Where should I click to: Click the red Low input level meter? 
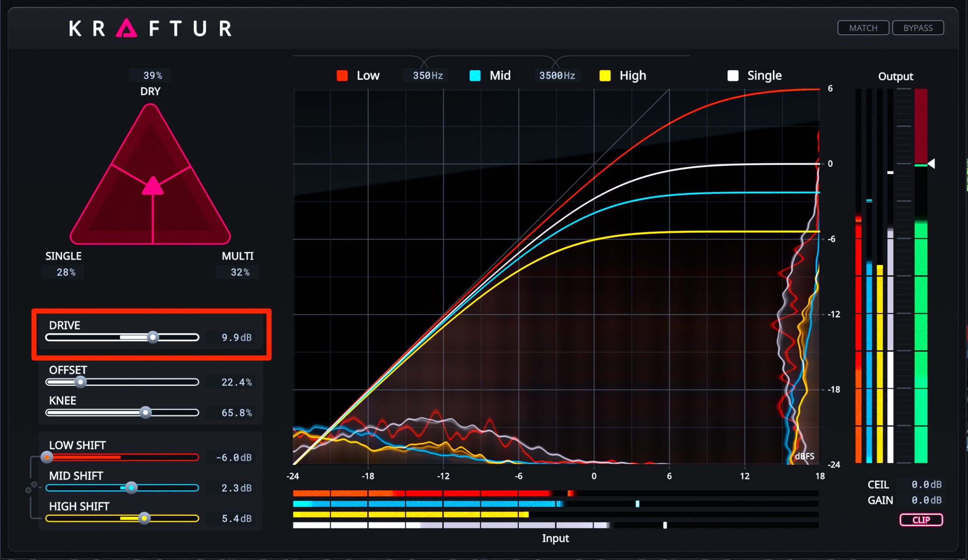click(555, 493)
